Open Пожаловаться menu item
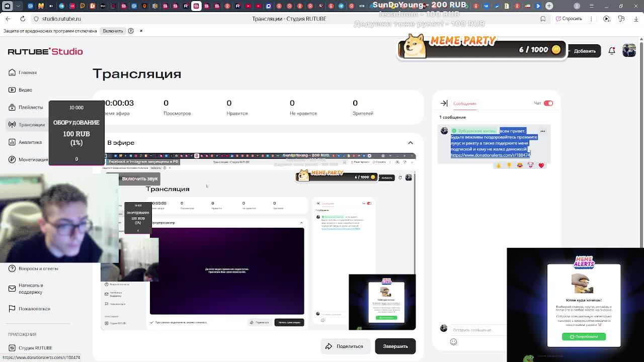 [x=35, y=309]
